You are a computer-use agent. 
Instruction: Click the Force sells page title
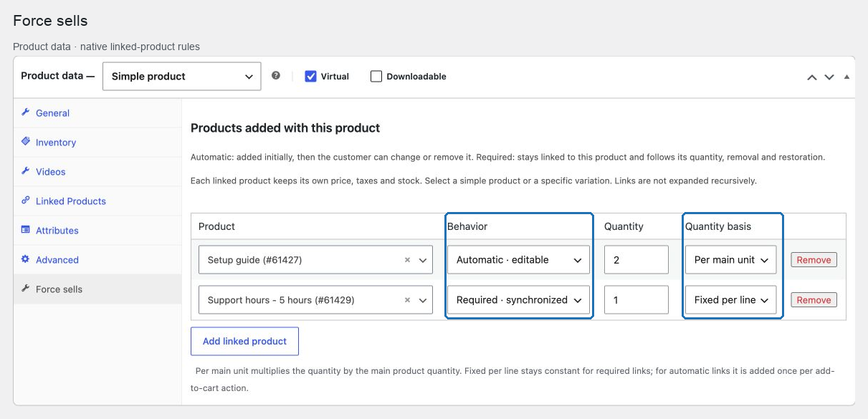50,21
